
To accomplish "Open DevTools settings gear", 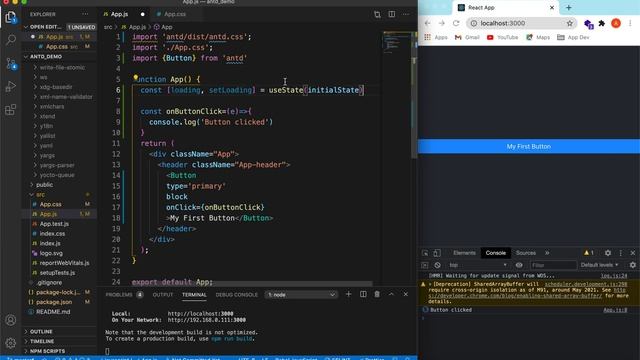I will [608, 253].
